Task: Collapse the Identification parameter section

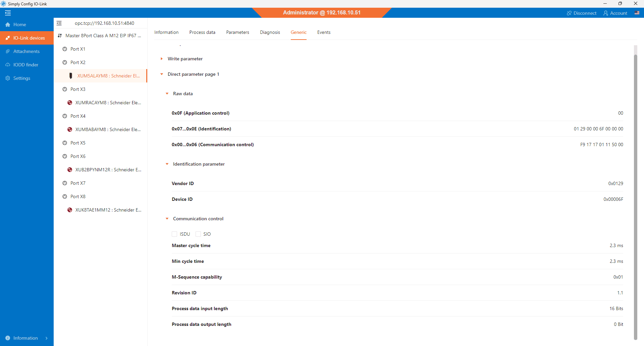Action: click(167, 164)
